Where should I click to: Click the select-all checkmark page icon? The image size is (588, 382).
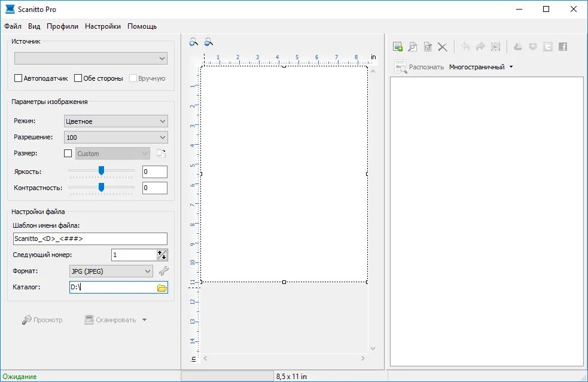click(428, 47)
